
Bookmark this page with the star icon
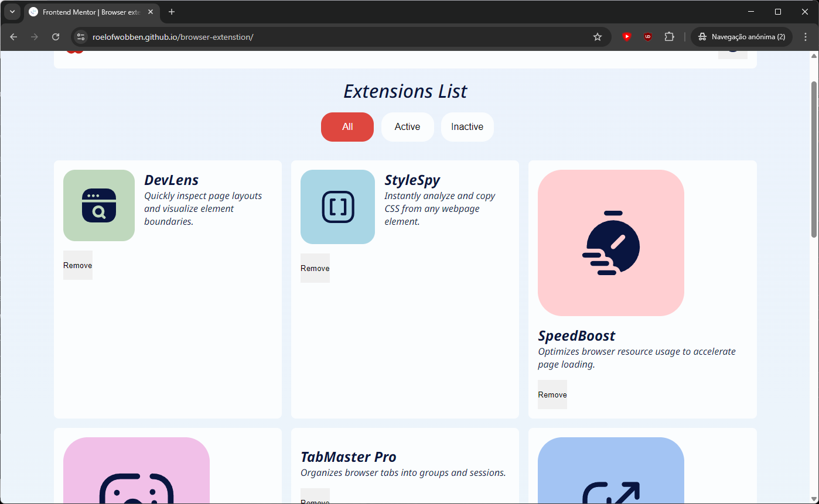(x=598, y=37)
